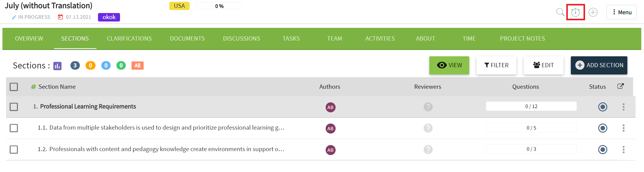This screenshot has width=644, height=172.
Task: Click the stopwatch timer icon
Action: pyautogui.click(x=575, y=12)
